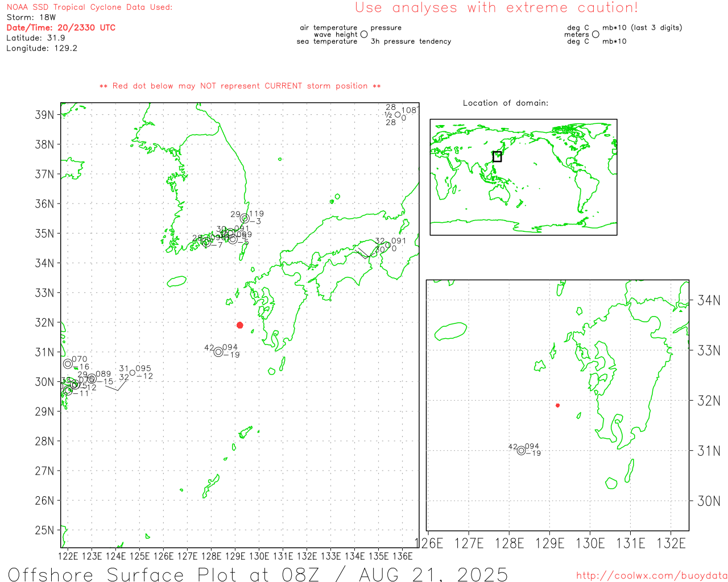Click the red storm dot on zoomed inset map
Screen dimensions: 728x582
(x=557, y=405)
